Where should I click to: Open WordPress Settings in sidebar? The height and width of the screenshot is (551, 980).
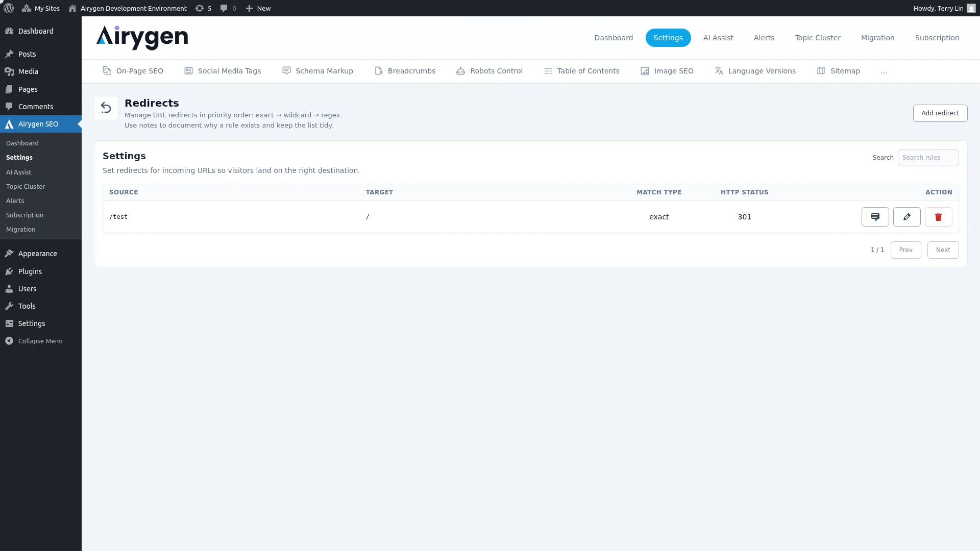(41, 323)
